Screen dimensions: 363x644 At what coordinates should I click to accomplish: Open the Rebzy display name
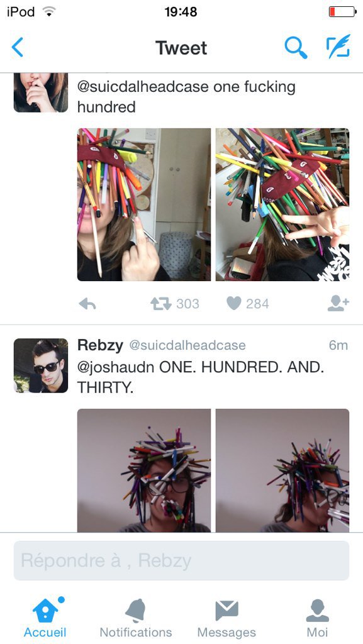100,345
